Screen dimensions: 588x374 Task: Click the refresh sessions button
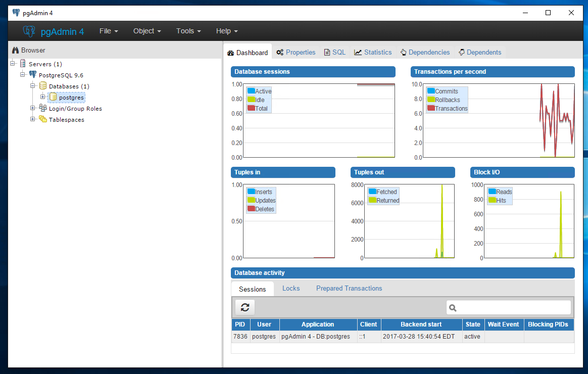click(x=245, y=308)
